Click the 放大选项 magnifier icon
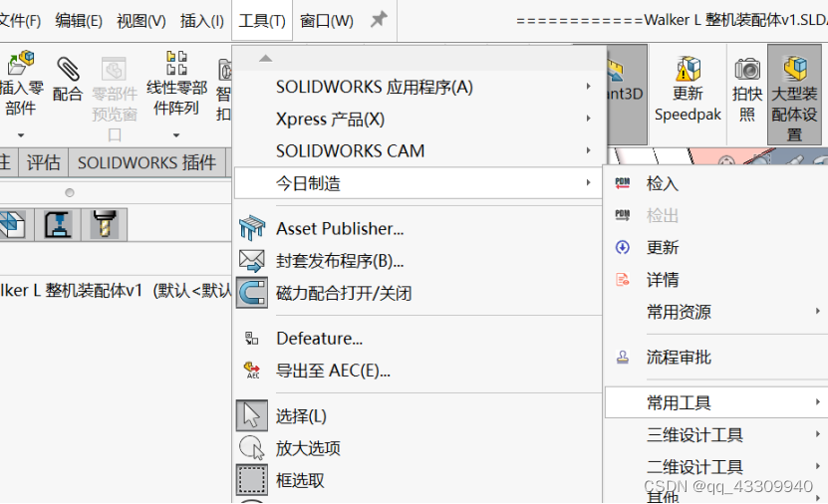The image size is (828, 504). pyautogui.click(x=252, y=447)
